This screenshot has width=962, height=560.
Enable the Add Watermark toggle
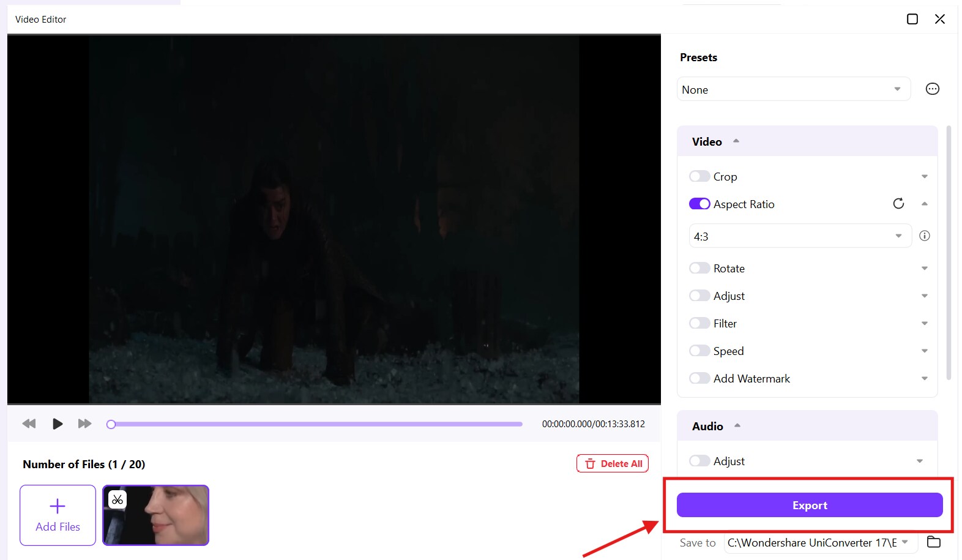coord(699,378)
